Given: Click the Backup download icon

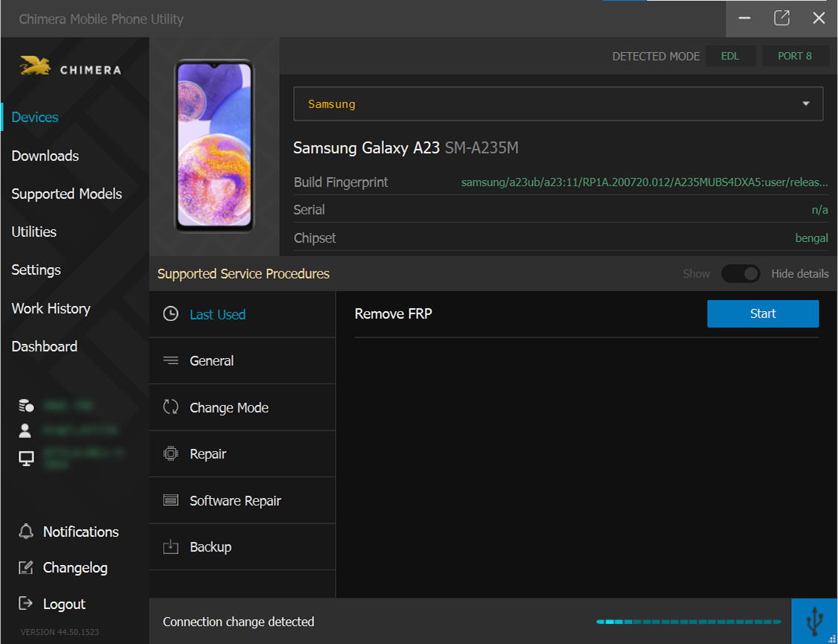Looking at the screenshot, I should tap(170, 547).
